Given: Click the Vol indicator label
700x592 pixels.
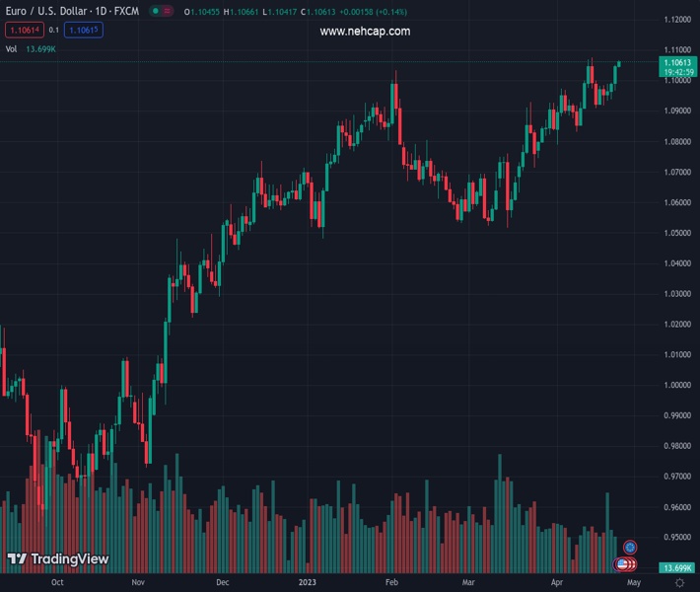Looking at the screenshot, I should pyautogui.click(x=12, y=48).
